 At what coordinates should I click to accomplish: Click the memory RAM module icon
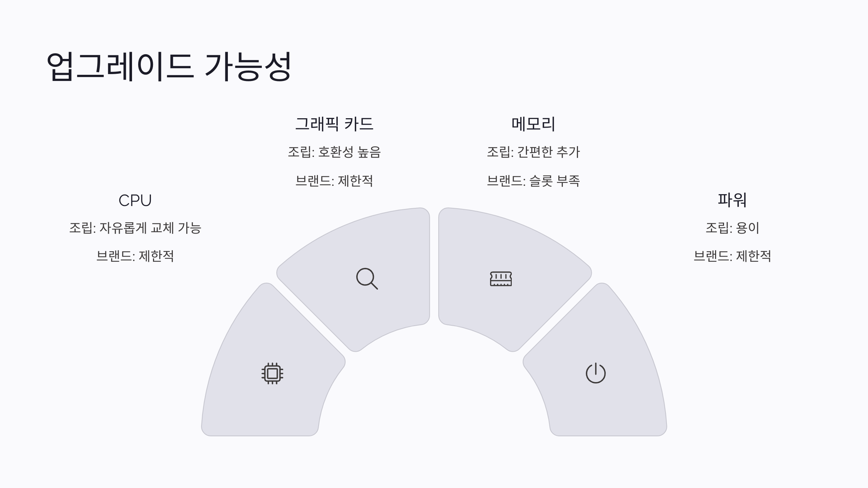(501, 279)
